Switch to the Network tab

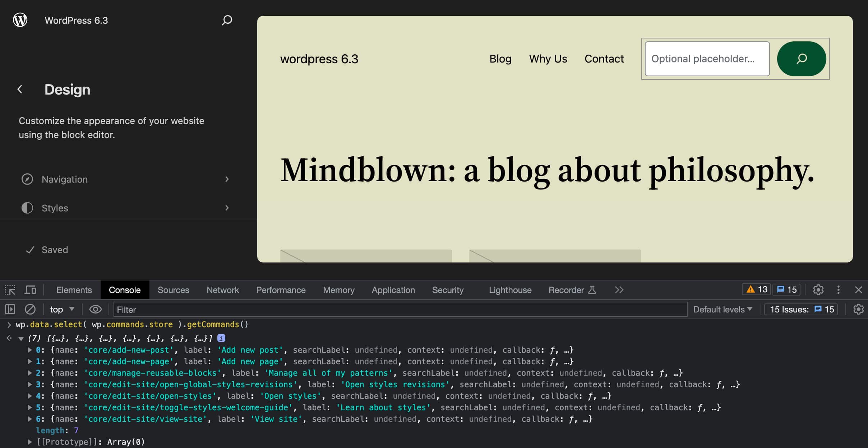pos(223,290)
